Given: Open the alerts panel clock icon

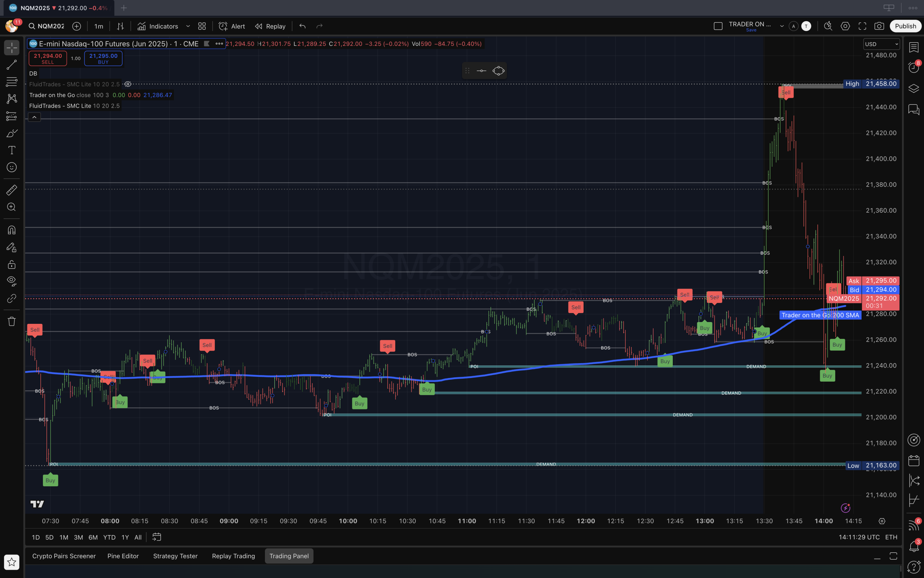Looking at the screenshot, I should [x=914, y=67].
